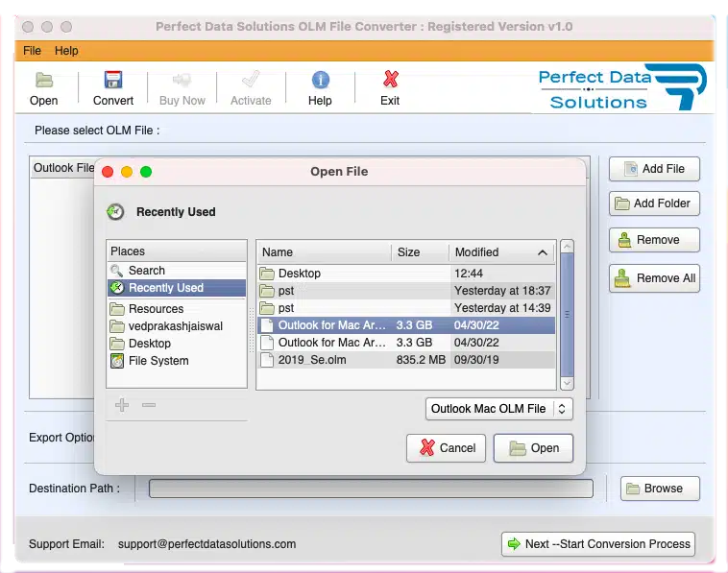Select the pst folder modified Yesterday at 18:37

tap(406, 291)
